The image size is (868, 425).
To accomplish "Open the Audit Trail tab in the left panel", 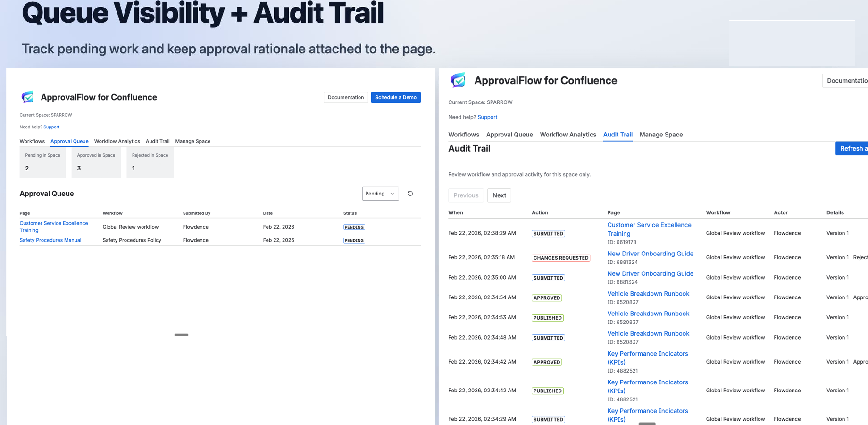I will (158, 141).
